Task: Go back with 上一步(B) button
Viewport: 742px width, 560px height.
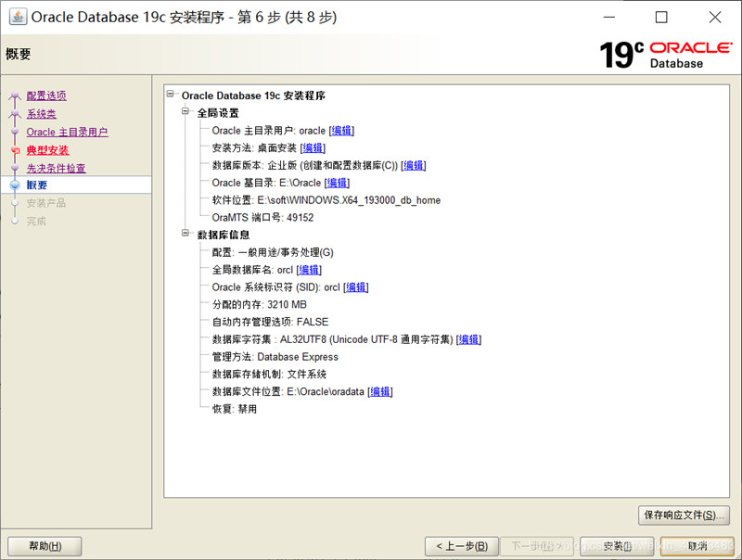Action: [x=462, y=546]
